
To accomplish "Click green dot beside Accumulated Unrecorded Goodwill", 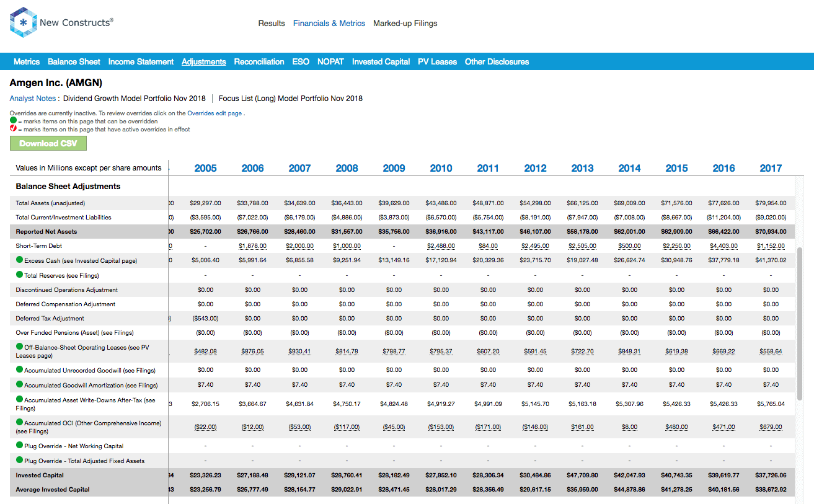I will point(20,369).
